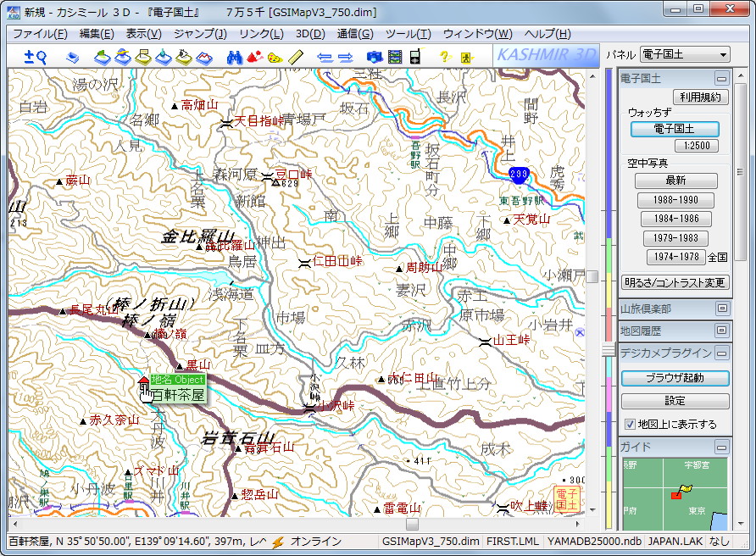Open the map selection layer icon
The image size is (756, 556).
(x=72, y=58)
